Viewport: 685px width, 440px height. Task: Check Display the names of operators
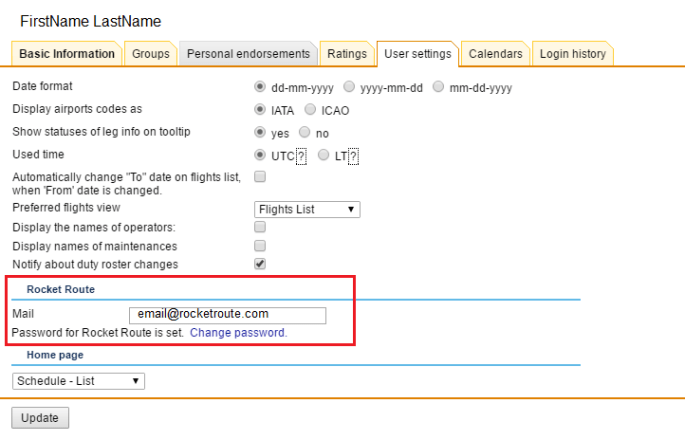click(260, 228)
